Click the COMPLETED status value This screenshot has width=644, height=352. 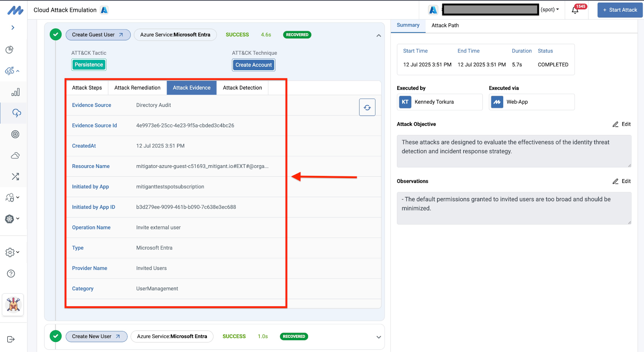coord(553,64)
